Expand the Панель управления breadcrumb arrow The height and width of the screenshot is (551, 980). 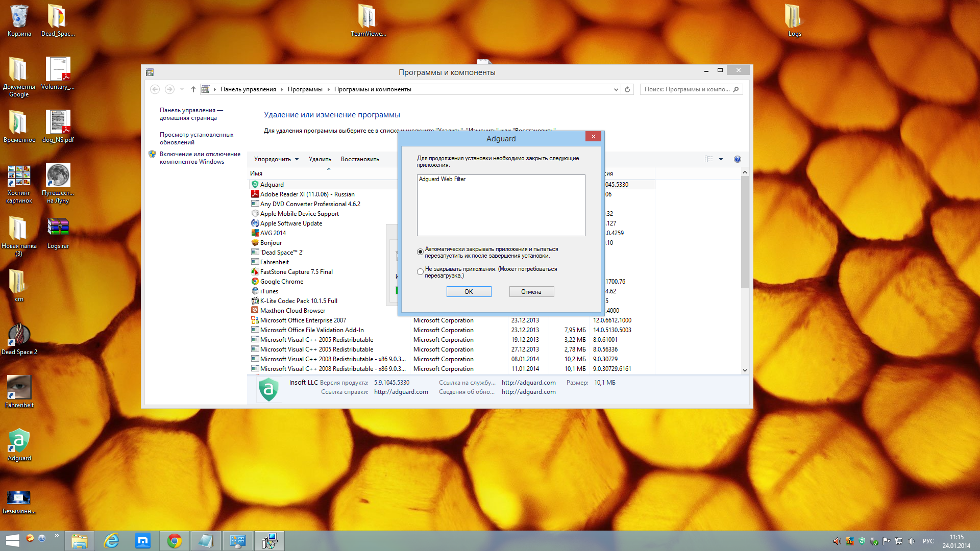pos(282,89)
